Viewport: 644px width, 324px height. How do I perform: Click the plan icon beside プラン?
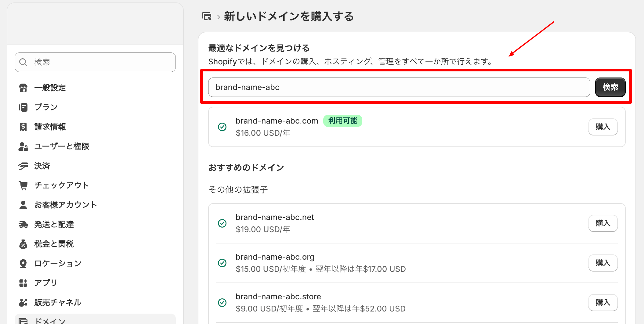coord(23,107)
